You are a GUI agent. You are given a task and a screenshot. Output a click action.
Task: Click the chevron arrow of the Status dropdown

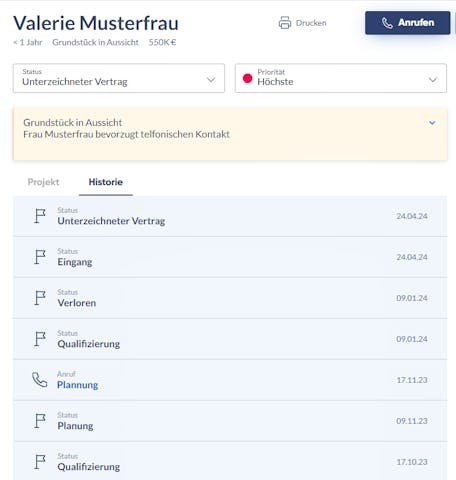pyautogui.click(x=211, y=80)
